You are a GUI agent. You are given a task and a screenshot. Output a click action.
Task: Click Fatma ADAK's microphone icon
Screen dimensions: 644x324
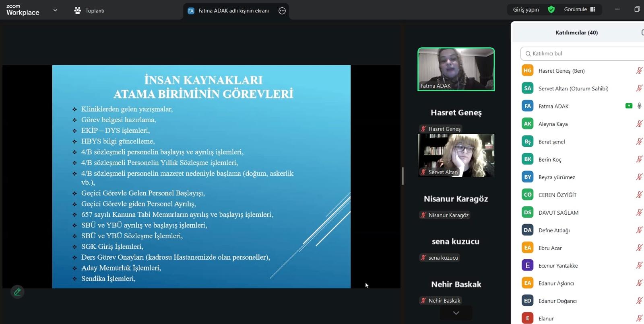[639, 106]
